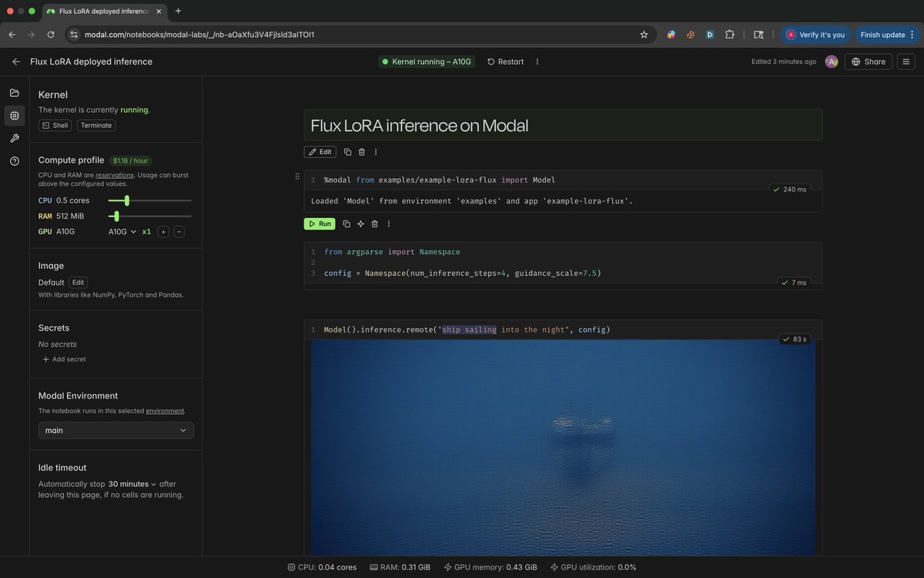Open the kernel options kebab menu next to Restart

click(x=537, y=62)
